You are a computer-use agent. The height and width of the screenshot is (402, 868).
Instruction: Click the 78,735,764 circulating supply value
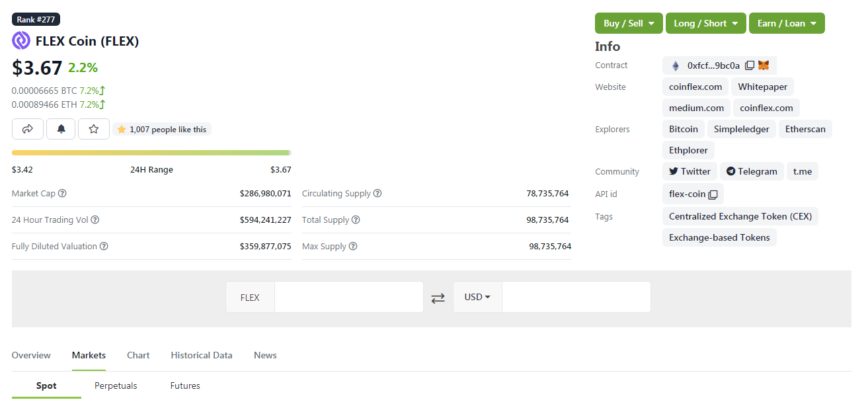click(548, 194)
